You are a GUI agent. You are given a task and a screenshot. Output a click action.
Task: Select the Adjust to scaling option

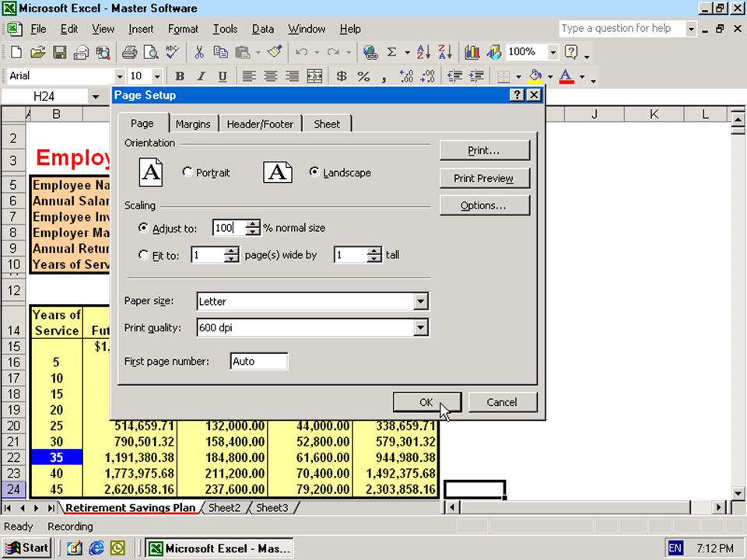tap(143, 228)
